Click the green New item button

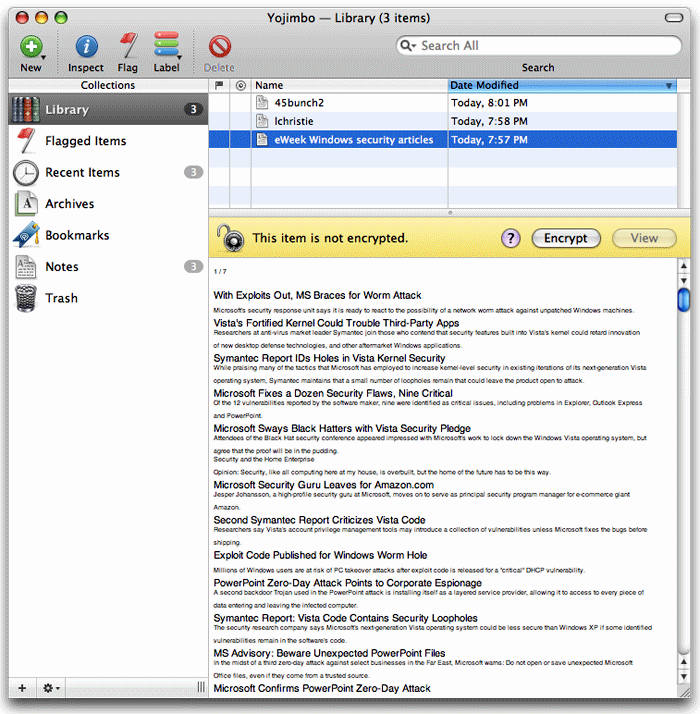[31, 46]
